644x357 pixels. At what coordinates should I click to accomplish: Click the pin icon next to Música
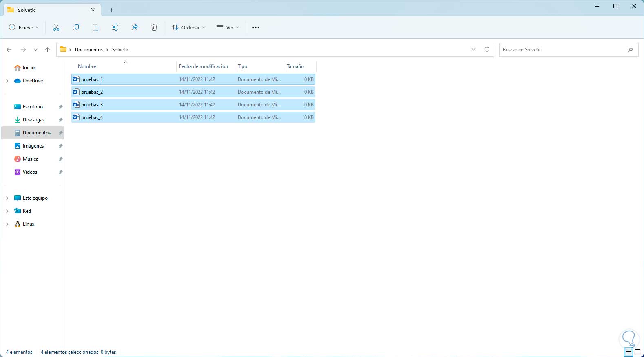click(60, 159)
